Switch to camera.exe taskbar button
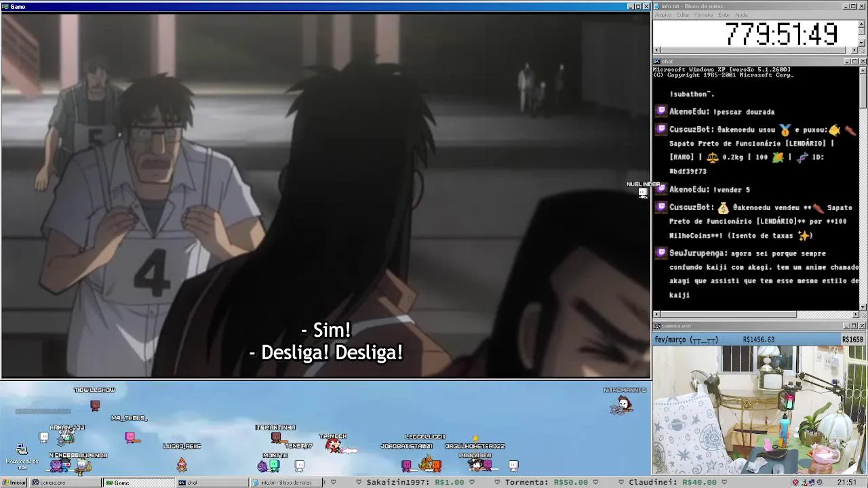The height and width of the screenshot is (488, 868). point(65,483)
